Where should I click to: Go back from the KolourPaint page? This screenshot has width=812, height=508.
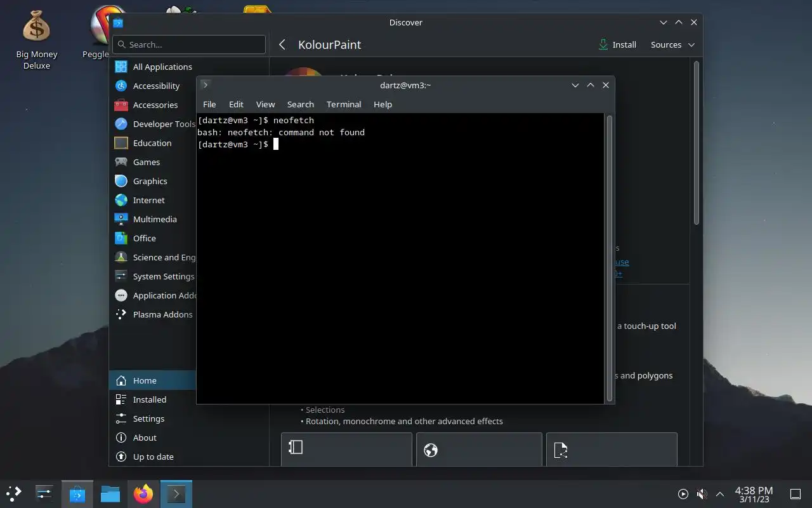[x=282, y=44]
